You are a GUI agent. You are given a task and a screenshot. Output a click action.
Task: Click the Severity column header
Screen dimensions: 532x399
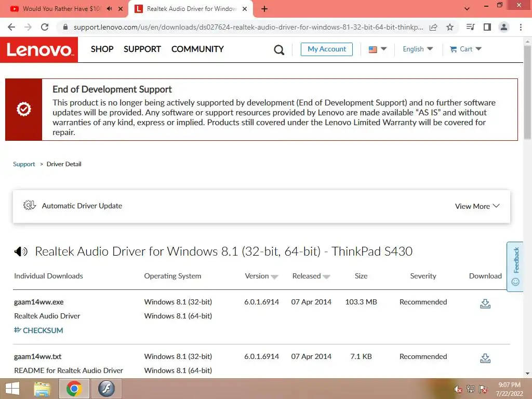pos(423,276)
